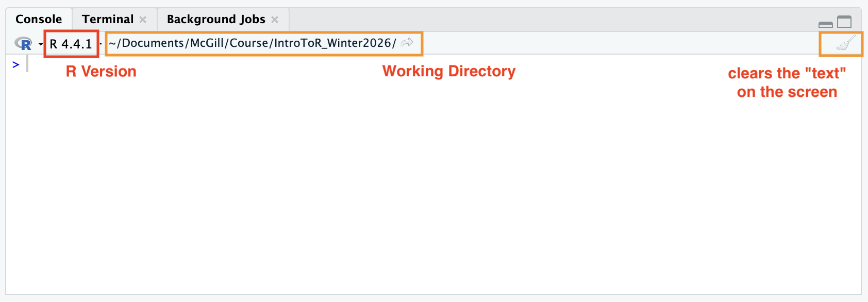The image size is (868, 302).
Task: Switch to the Console tab
Action: point(39,20)
